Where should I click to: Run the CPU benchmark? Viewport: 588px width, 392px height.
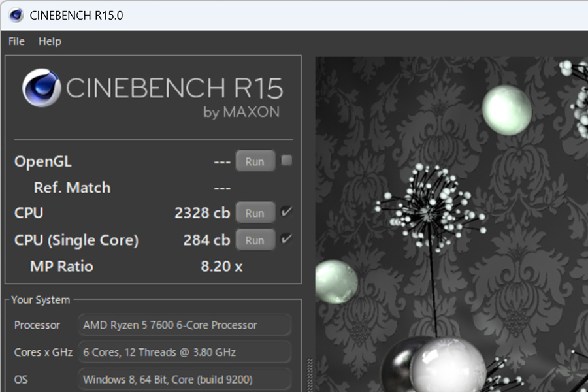[x=255, y=213]
